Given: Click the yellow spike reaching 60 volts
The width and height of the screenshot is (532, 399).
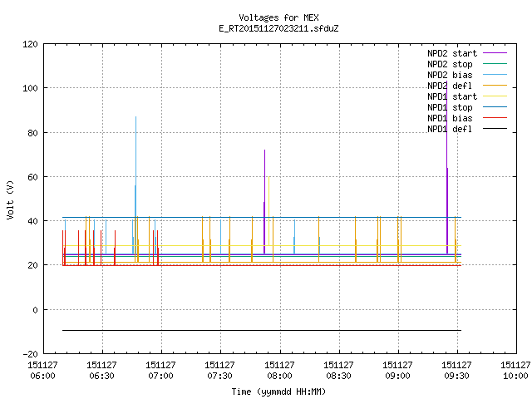Looking at the screenshot, I should point(268,210).
